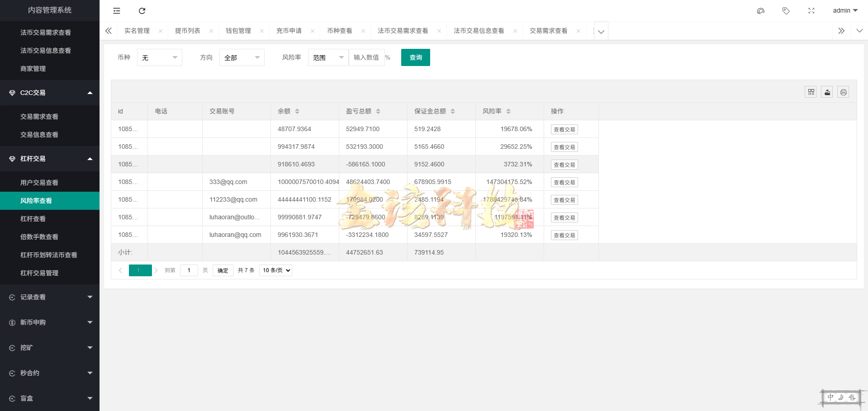Refresh the page with the reload icon
The width and height of the screenshot is (868, 411).
142,10
